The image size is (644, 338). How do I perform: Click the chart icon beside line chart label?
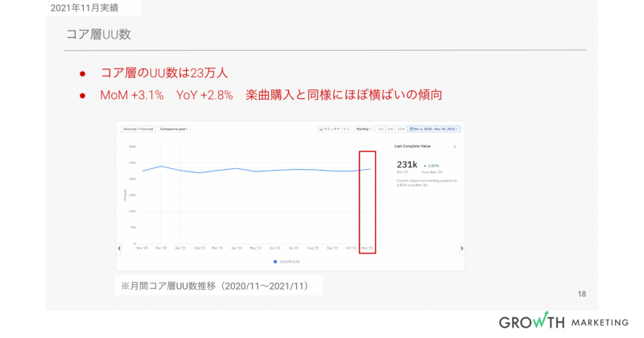(x=322, y=129)
